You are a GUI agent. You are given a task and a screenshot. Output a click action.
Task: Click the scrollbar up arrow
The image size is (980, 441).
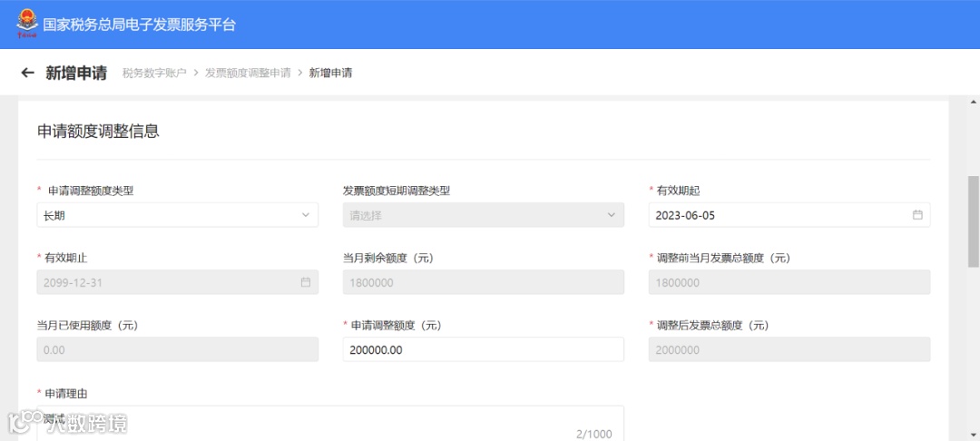(x=973, y=102)
